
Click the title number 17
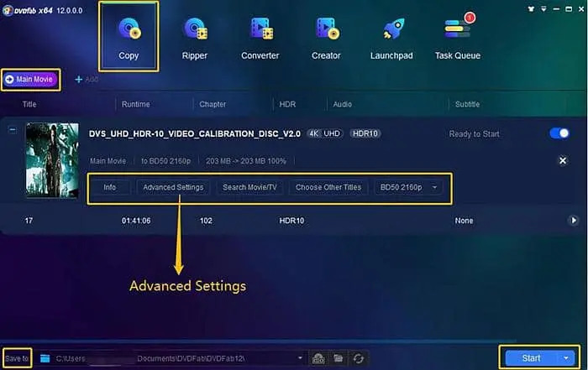[29, 221]
